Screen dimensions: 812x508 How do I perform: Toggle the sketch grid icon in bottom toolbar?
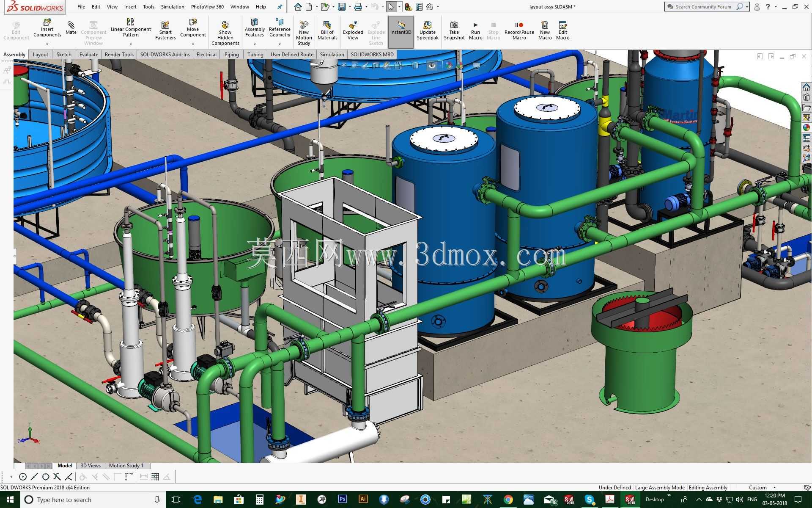(155, 477)
